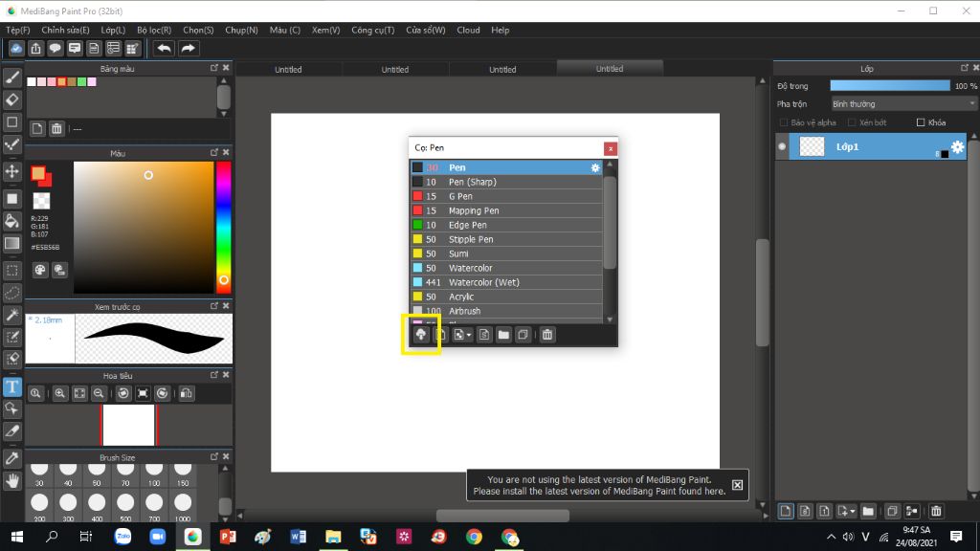Click the Undo arrow in toolbar
The height and width of the screenshot is (551, 980).
pyautogui.click(x=164, y=48)
